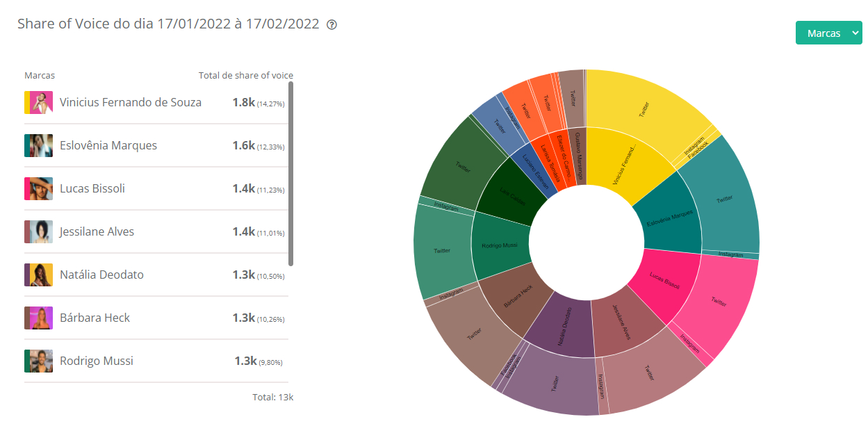Click the Rodrigo Mussi name in list
Screen dimensions: 868x433
[97, 361]
